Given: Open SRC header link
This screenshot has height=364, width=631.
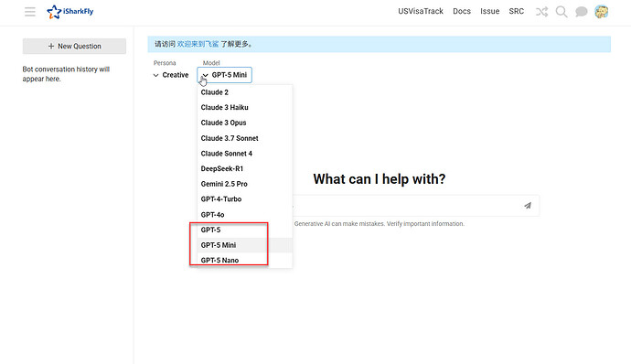Looking at the screenshot, I should pos(517,11).
